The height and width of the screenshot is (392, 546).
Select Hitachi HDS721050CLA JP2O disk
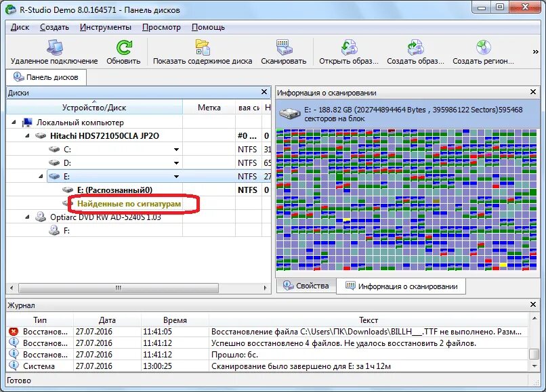point(104,136)
